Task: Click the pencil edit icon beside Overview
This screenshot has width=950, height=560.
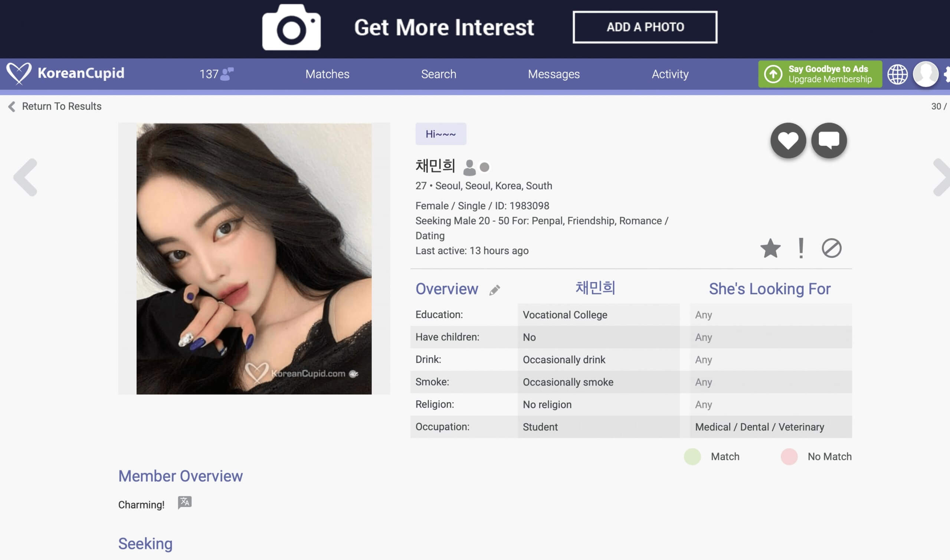Action: [x=495, y=290]
